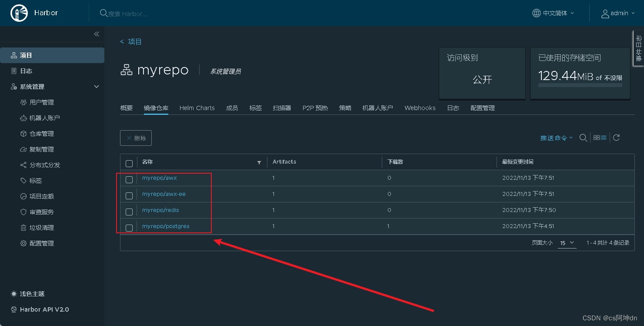Switch to the 镜像仓库 tab
The width and height of the screenshot is (644, 326).
pos(156,108)
